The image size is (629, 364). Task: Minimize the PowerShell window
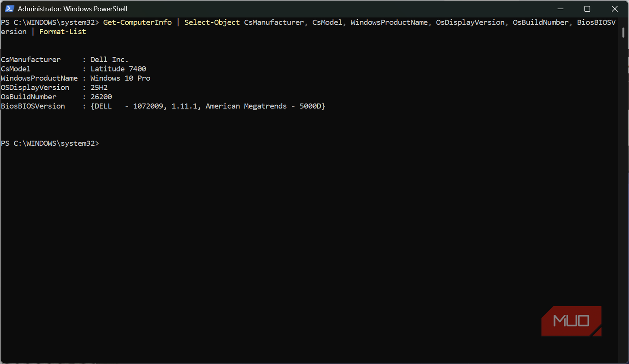[560, 9]
